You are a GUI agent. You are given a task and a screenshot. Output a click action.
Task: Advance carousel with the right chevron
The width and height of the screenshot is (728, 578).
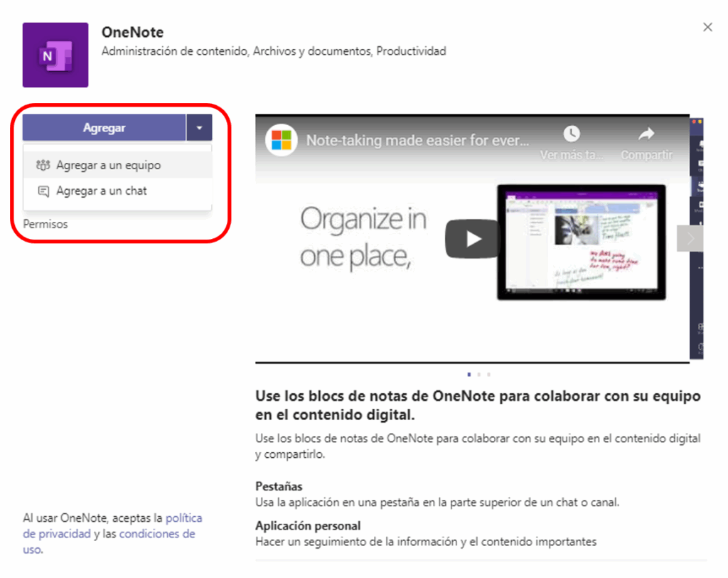pos(687,239)
